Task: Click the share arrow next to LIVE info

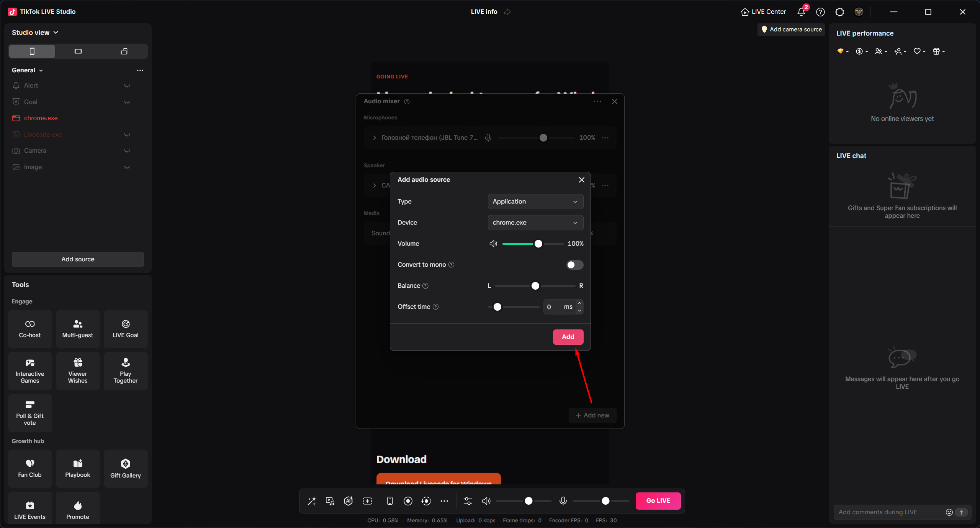Action: [507, 12]
